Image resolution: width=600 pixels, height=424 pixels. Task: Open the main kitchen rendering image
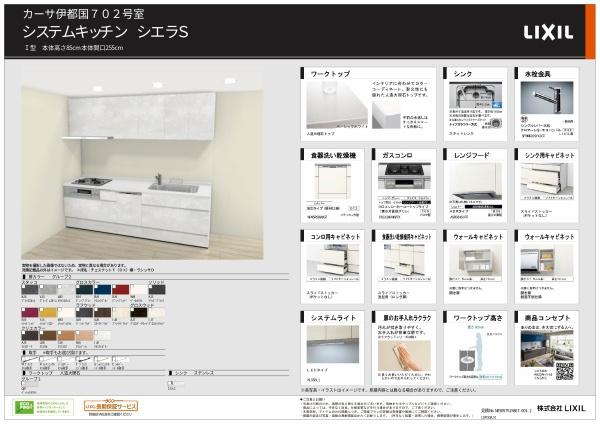tap(142, 164)
